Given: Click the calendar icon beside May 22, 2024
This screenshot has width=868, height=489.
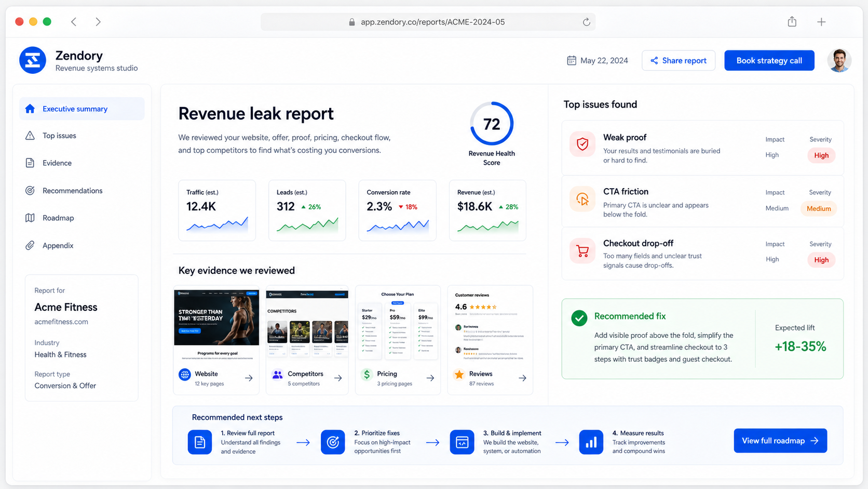Looking at the screenshot, I should tap(572, 60).
